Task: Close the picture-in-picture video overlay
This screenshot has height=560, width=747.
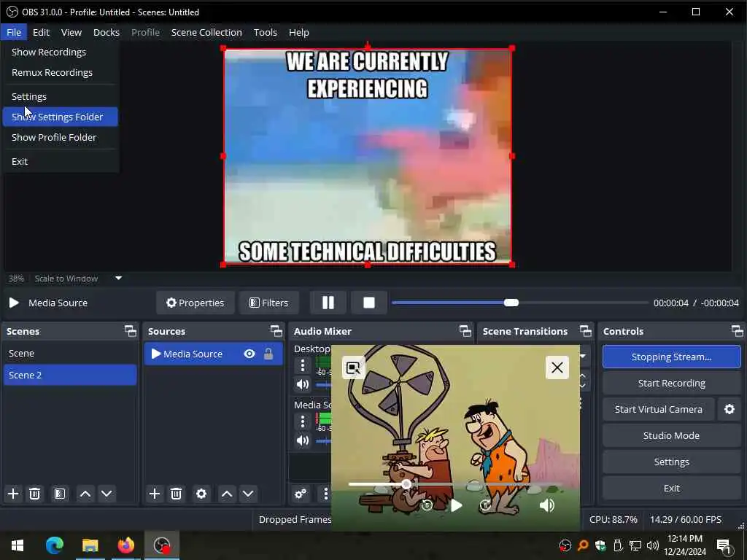Action: [x=557, y=367]
